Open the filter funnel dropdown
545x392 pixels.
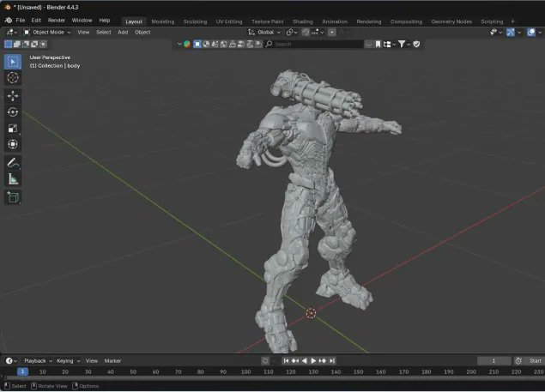pyautogui.click(x=404, y=44)
